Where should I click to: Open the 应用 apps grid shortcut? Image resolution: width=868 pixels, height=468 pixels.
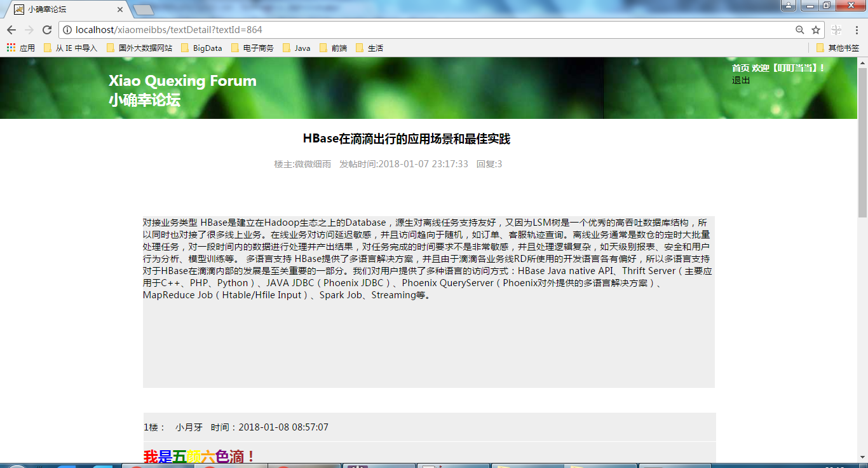tap(21, 48)
